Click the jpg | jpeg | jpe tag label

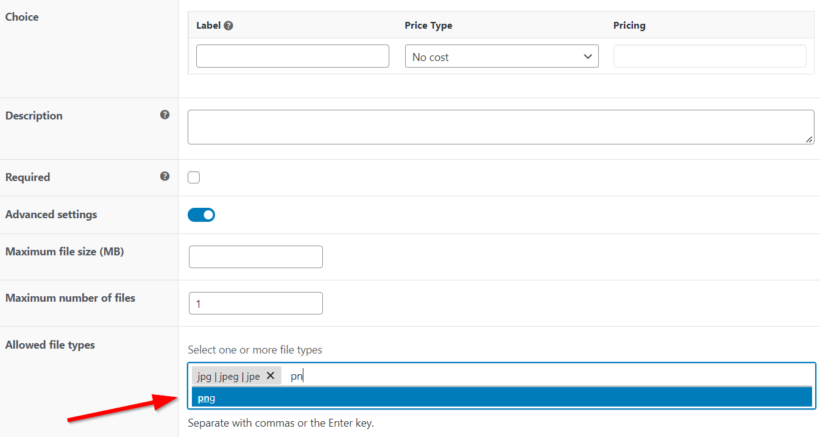pyautogui.click(x=229, y=376)
